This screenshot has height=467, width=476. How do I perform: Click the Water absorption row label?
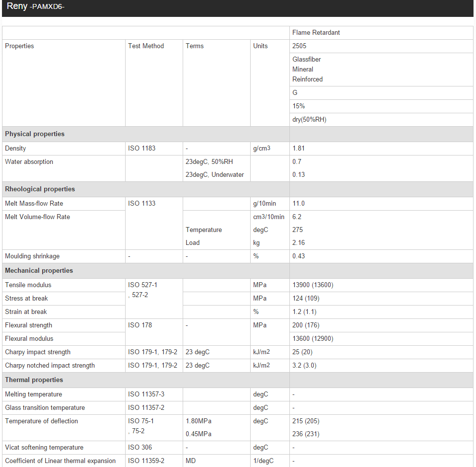(29, 161)
